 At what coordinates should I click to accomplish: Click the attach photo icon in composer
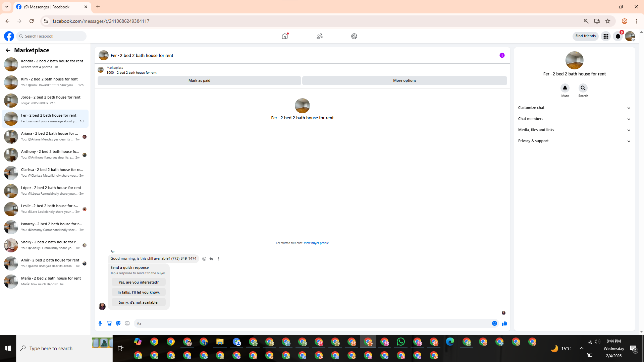click(x=109, y=323)
